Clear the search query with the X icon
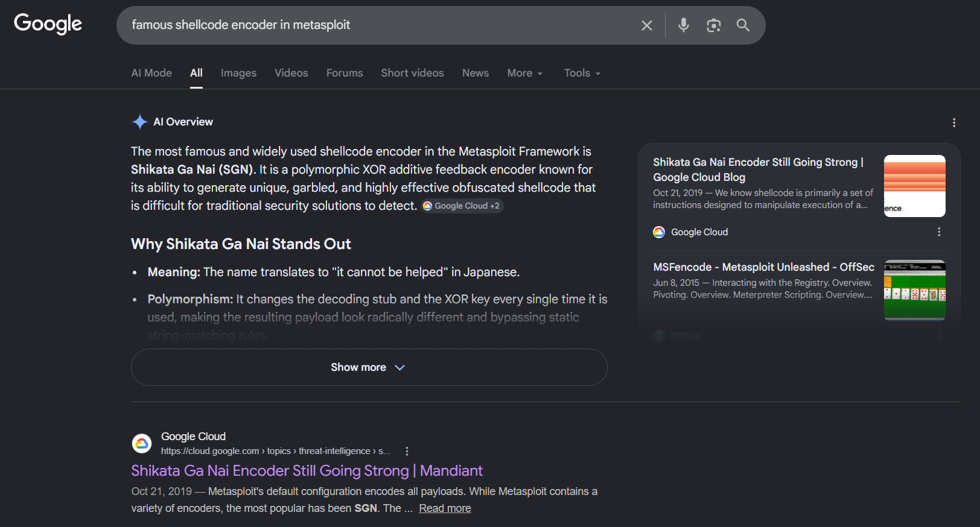This screenshot has width=980, height=527. 647,25
